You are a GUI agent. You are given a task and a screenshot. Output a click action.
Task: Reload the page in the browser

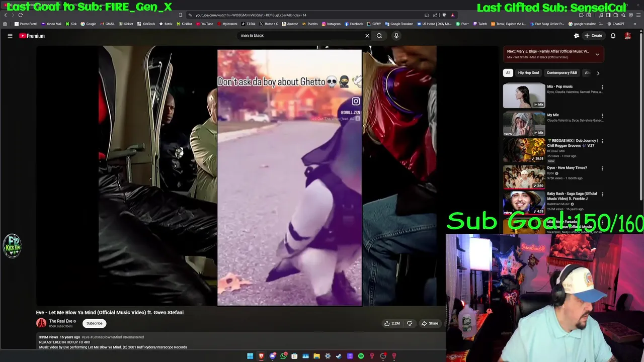pos(21,15)
